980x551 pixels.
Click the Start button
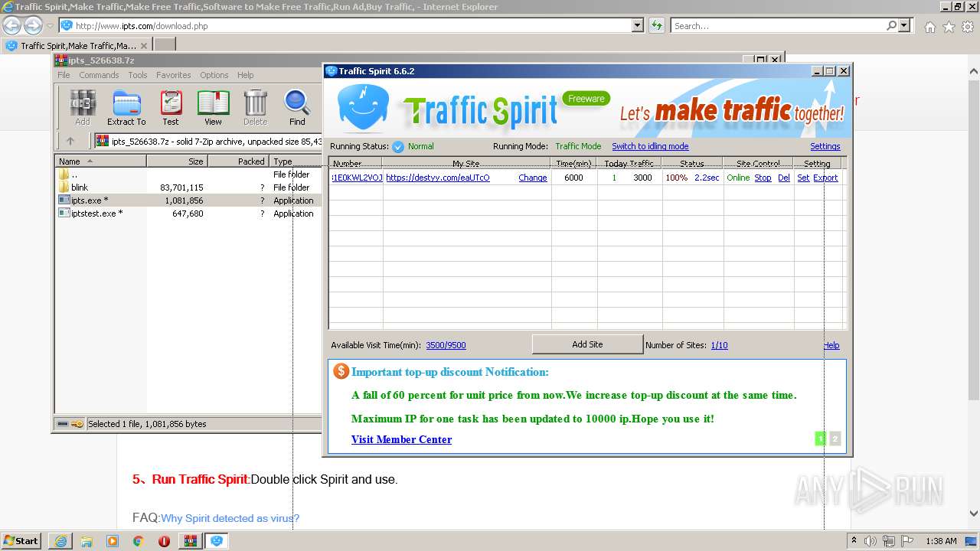pyautogui.click(x=21, y=541)
